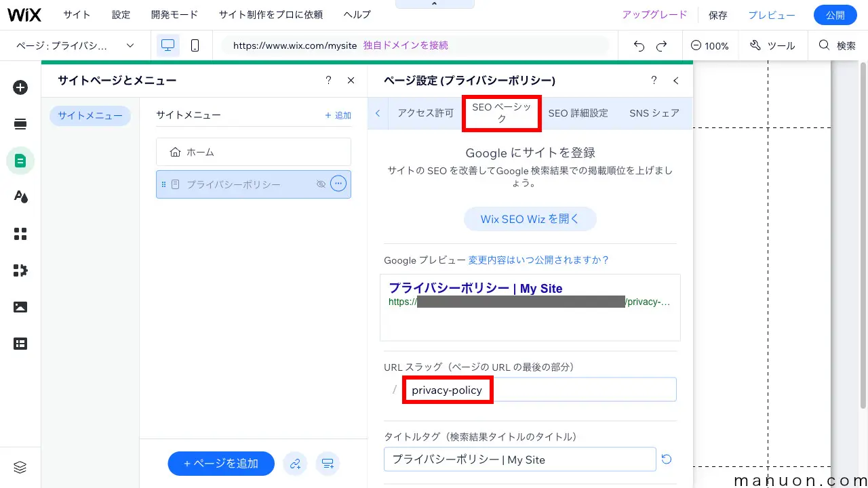Open the Media image icon in sidebar
868x488 pixels.
(20, 307)
